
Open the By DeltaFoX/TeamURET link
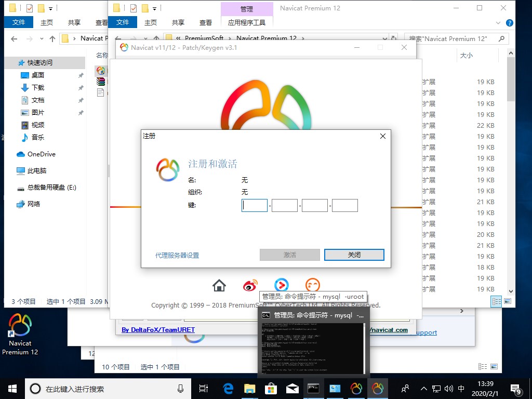[158, 330]
